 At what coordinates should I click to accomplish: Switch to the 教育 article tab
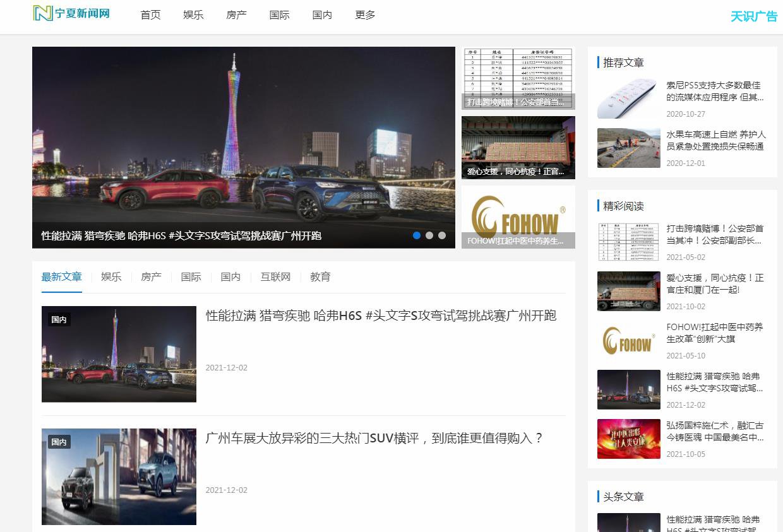(320, 276)
